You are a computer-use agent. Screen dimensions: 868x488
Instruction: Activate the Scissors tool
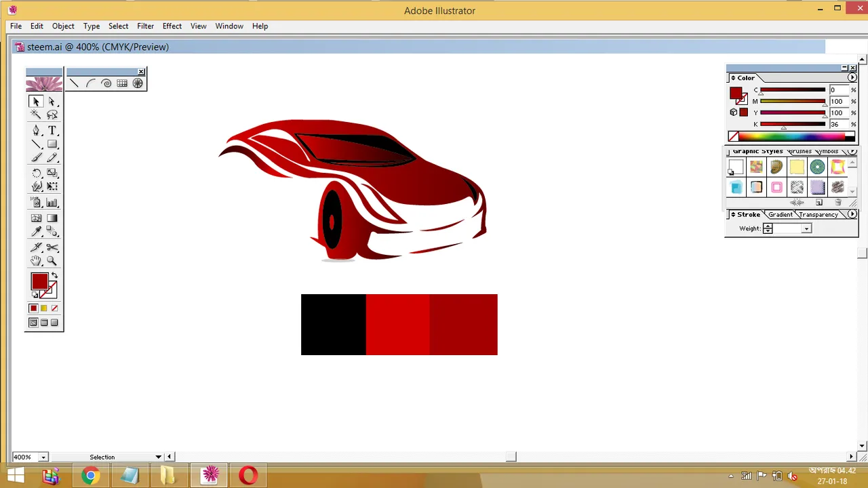coord(52,247)
